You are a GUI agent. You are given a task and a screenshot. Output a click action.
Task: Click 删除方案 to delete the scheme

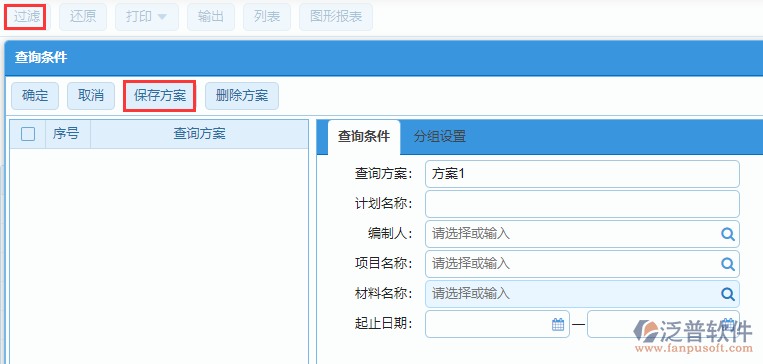click(x=242, y=95)
